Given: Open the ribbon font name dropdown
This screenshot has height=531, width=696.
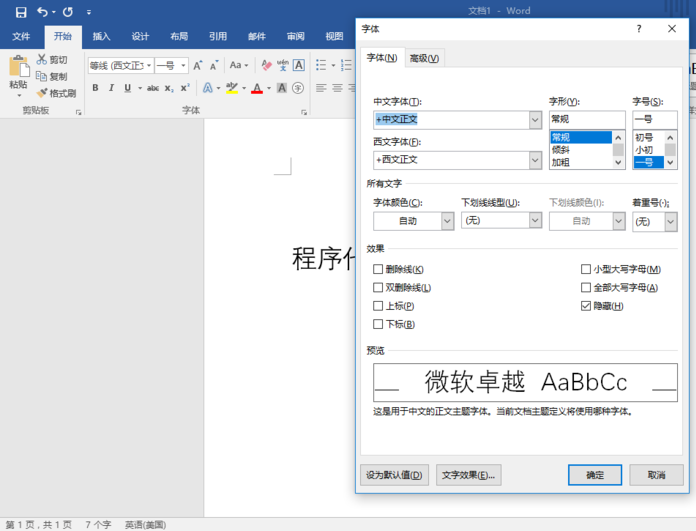Looking at the screenshot, I should pyautogui.click(x=149, y=66).
